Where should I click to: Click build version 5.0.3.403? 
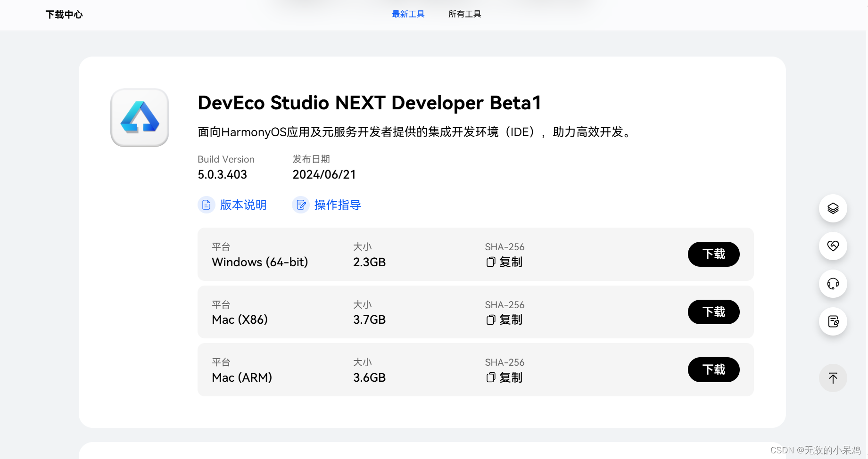point(223,175)
